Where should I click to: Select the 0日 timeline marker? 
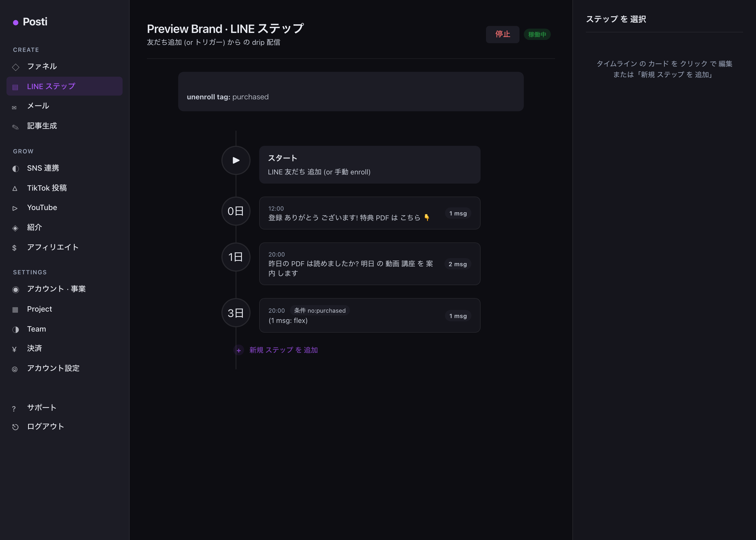tap(236, 211)
